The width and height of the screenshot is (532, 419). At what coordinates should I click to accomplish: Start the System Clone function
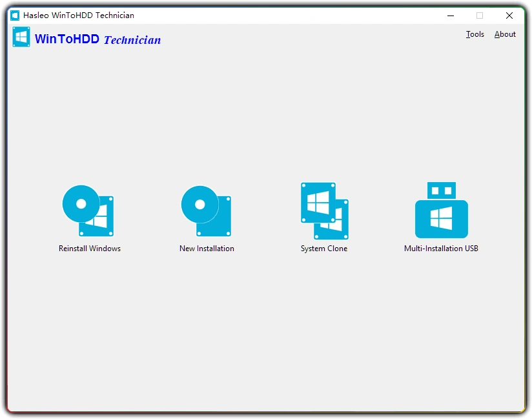(323, 210)
